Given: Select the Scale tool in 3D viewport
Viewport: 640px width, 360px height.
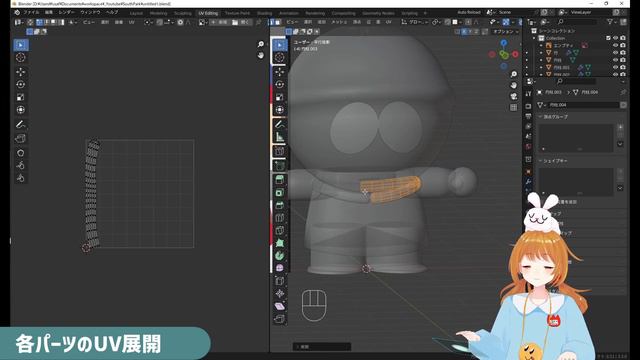Looking at the screenshot, I should coord(280,97).
